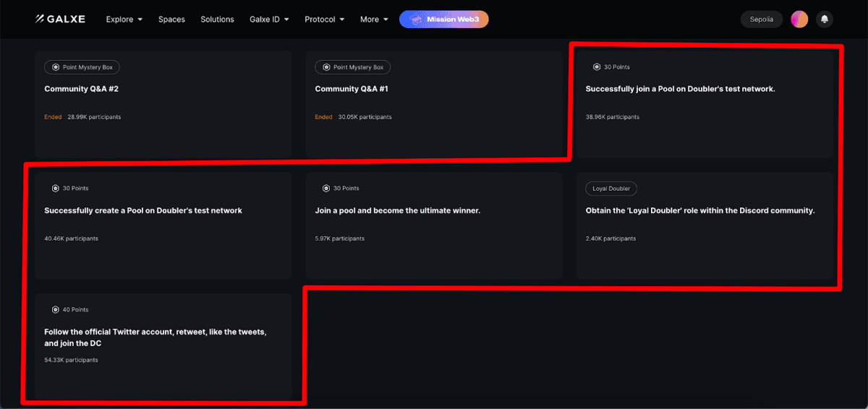Click mystery box icon on Q&A #1 card
Viewport: 868px width, 409px height.
[326, 67]
